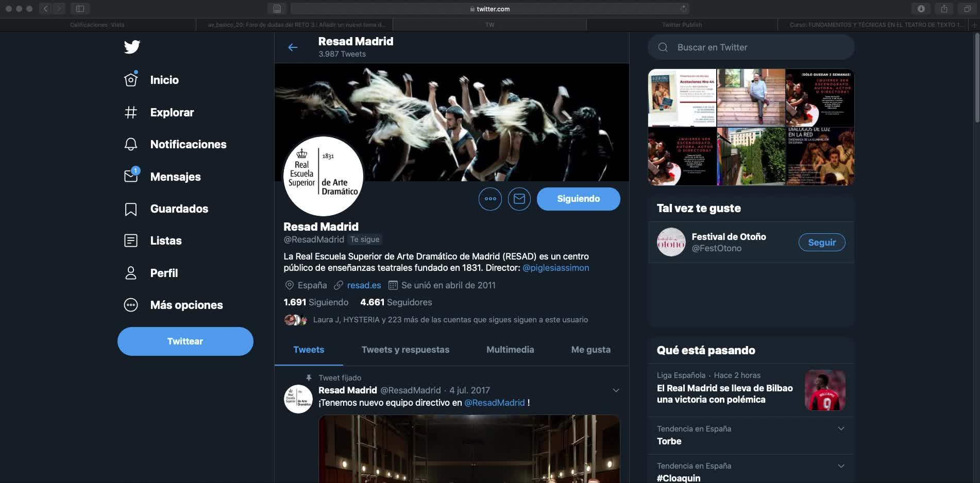
Task: Open the ¡Solo quedan 2 semanas! thumbnail
Action: coord(820,98)
